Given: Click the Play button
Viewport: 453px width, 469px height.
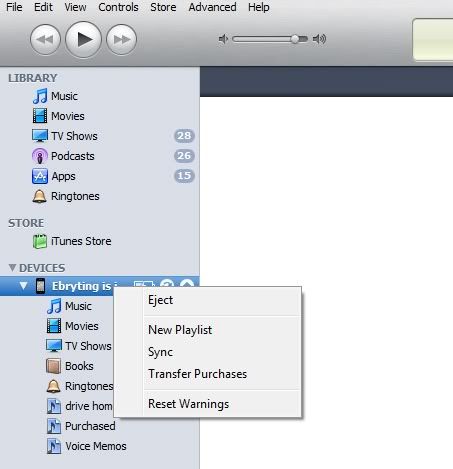Looking at the screenshot, I should (x=83, y=39).
